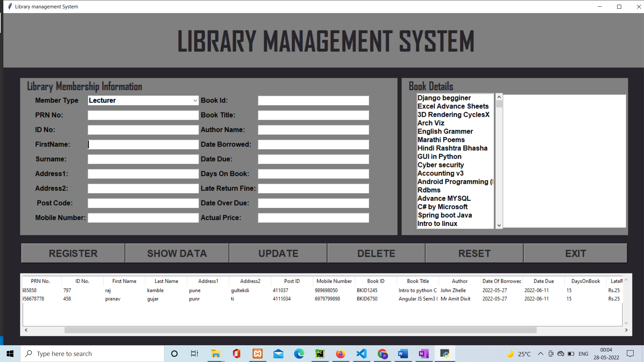Open Cortana circle icon in taskbar
This screenshot has width=644, height=362.
tap(174, 354)
